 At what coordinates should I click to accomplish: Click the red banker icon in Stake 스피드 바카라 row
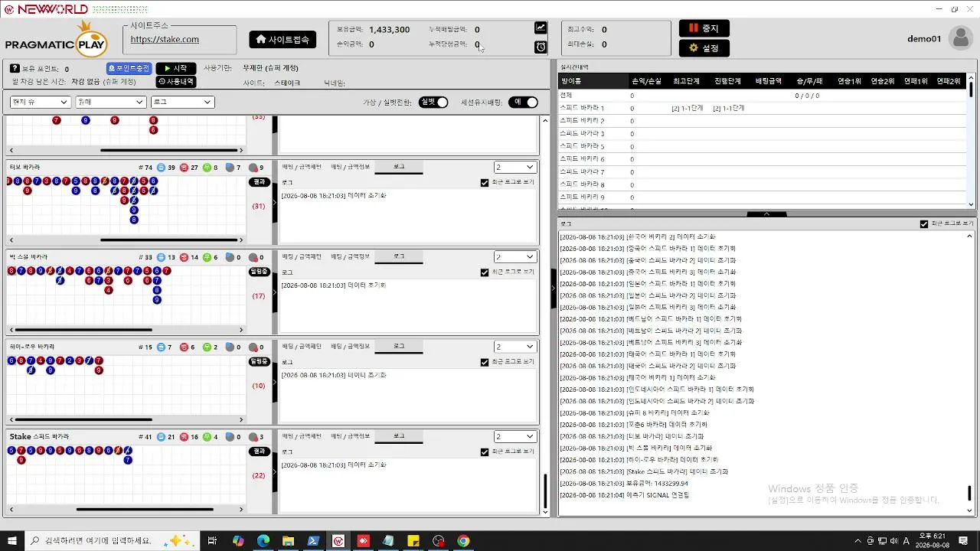tap(184, 437)
